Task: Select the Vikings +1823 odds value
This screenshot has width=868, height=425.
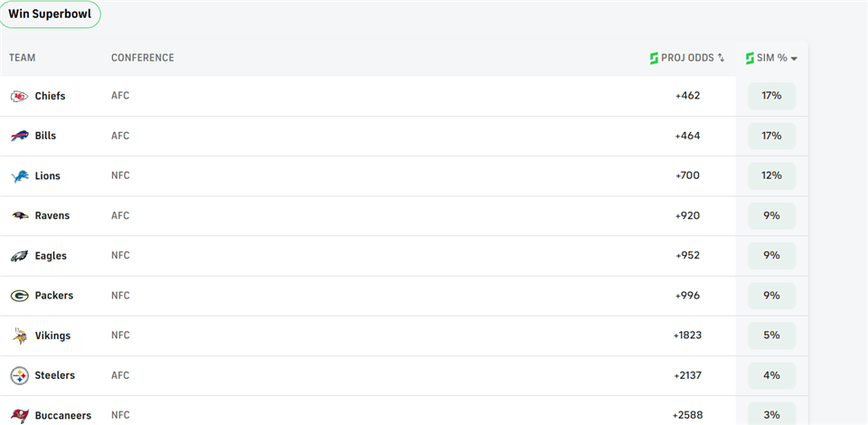Action: tap(687, 335)
